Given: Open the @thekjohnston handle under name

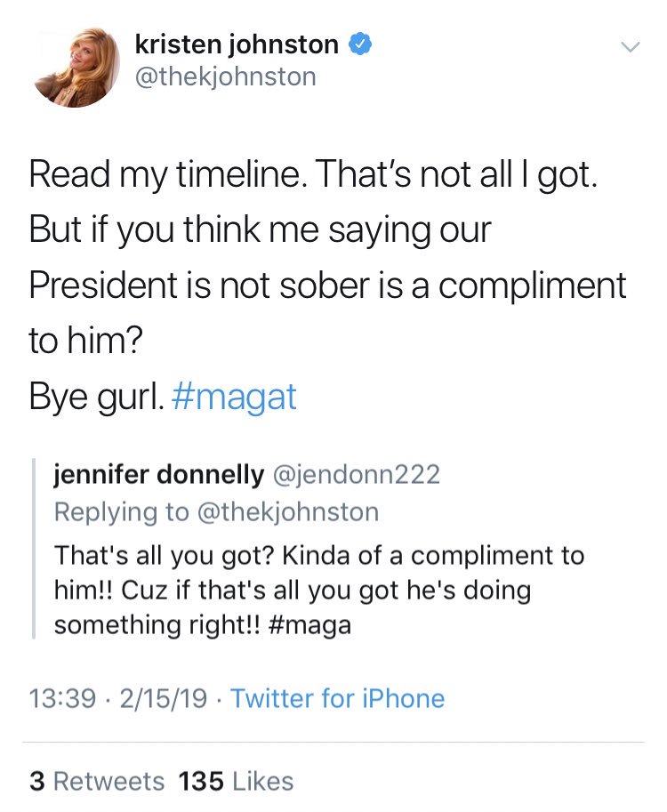Looking at the screenshot, I should coord(225,76).
